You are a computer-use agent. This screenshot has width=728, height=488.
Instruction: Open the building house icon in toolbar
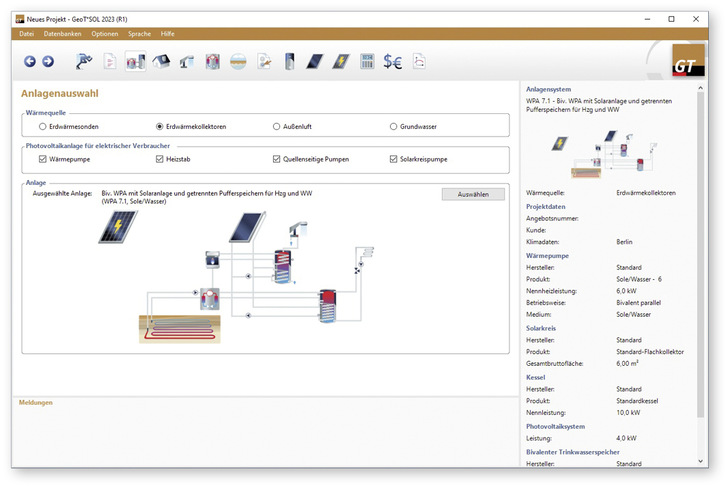[160, 62]
